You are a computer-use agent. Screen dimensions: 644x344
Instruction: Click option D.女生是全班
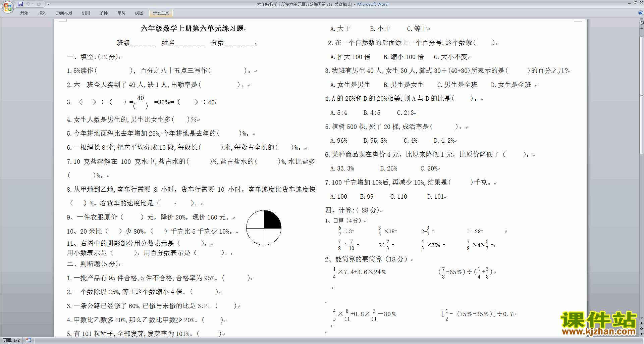tap(511, 85)
